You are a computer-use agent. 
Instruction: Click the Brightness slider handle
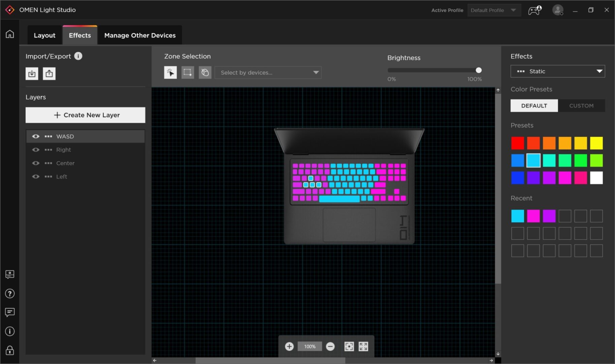479,70
